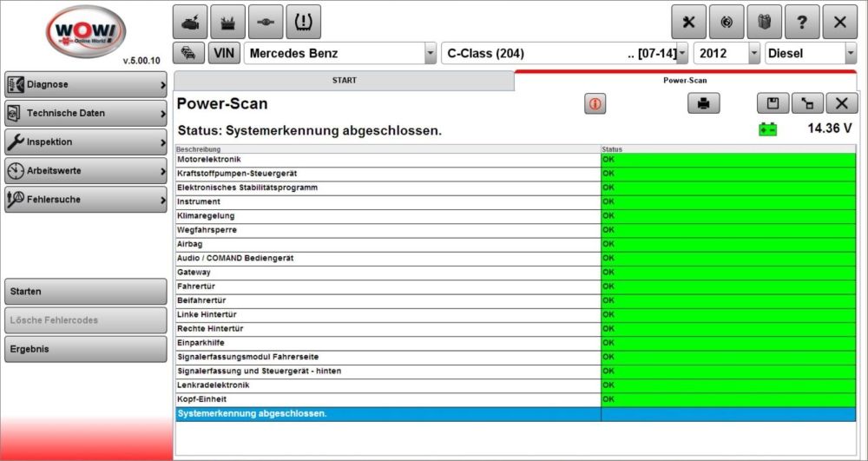Open the Ergebnis button

(86, 349)
